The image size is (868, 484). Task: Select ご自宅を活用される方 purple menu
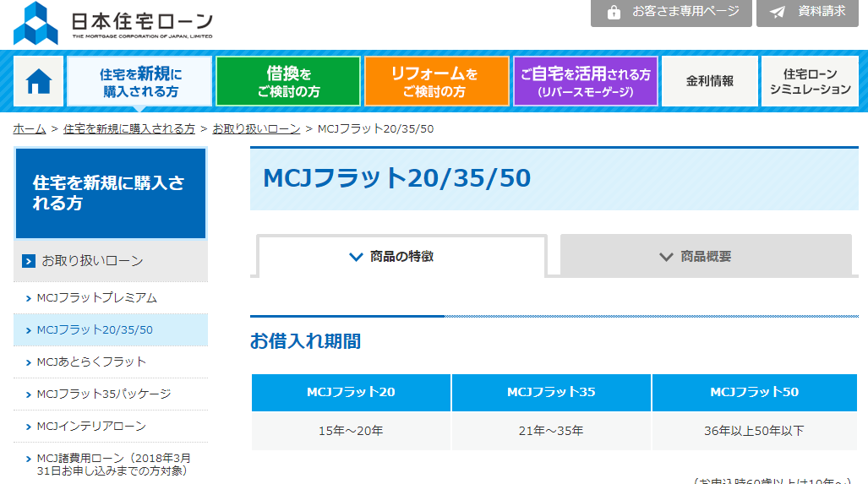586,81
